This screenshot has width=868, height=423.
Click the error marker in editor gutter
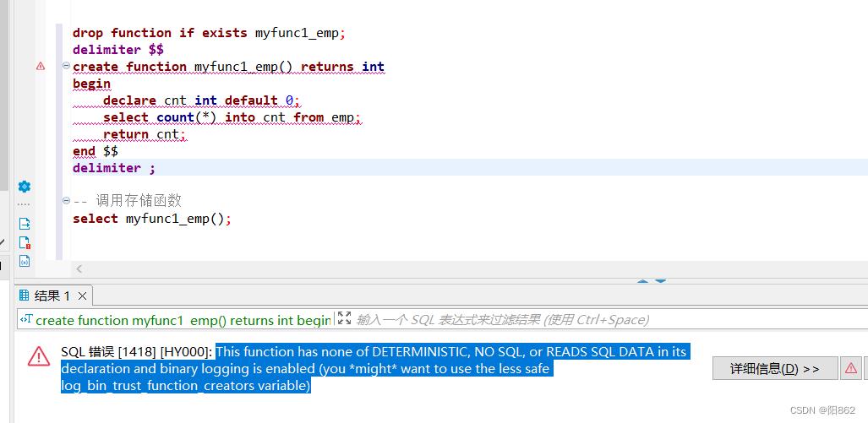[x=41, y=67]
